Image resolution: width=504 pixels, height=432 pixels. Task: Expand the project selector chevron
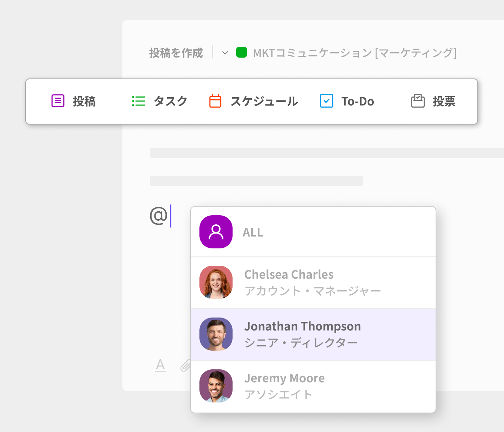(x=225, y=53)
